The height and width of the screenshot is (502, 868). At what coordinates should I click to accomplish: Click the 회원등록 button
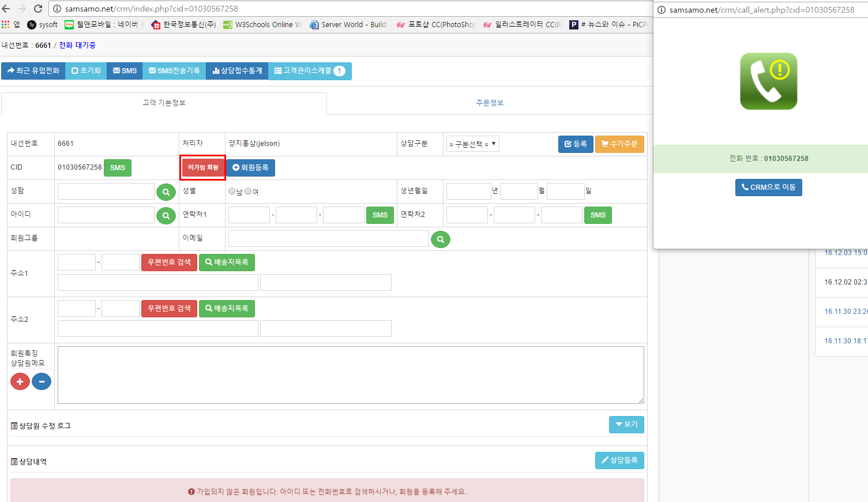[x=250, y=167]
